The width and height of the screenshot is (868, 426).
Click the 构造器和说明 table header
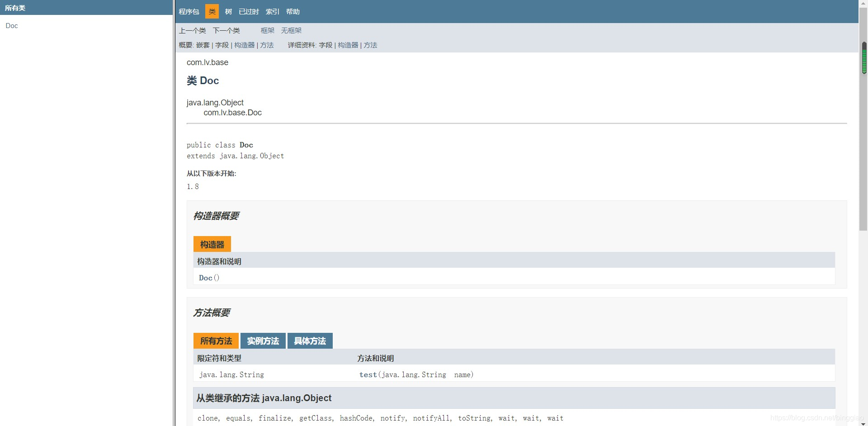(219, 261)
